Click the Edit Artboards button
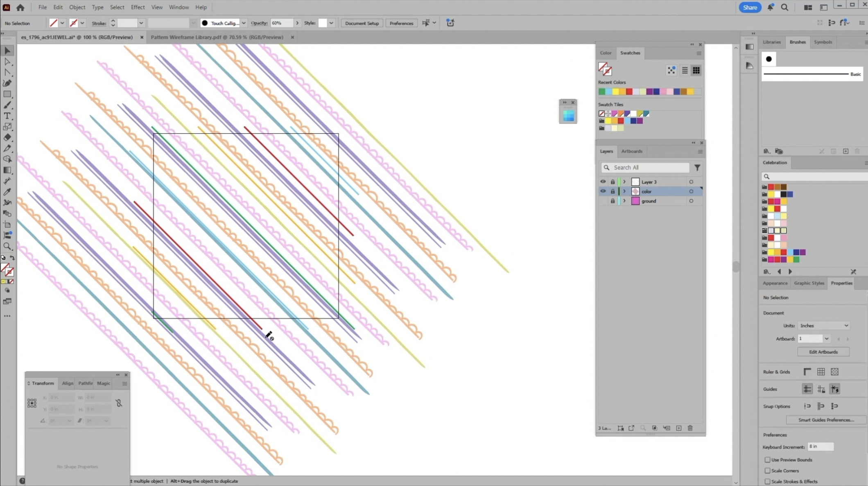 click(823, 352)
